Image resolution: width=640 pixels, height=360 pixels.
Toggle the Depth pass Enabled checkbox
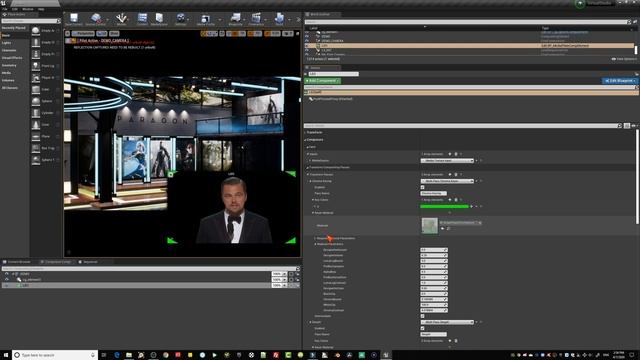click(422, 328)
